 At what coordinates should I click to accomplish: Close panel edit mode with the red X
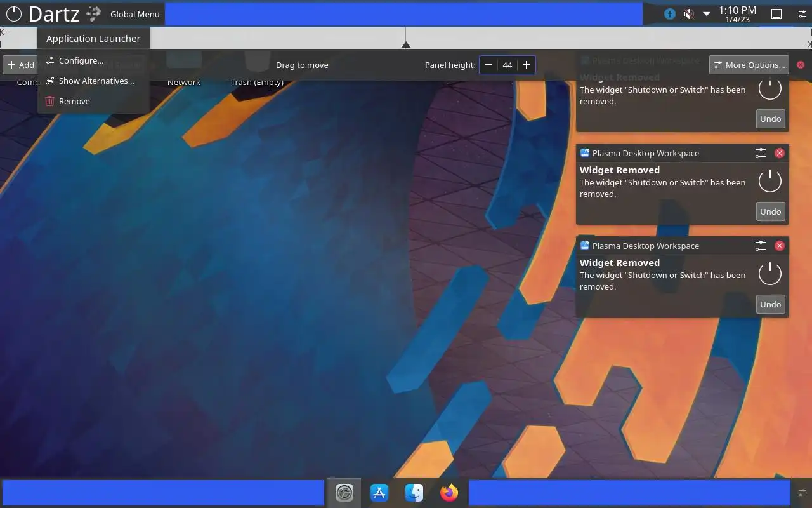pos(801,65)
